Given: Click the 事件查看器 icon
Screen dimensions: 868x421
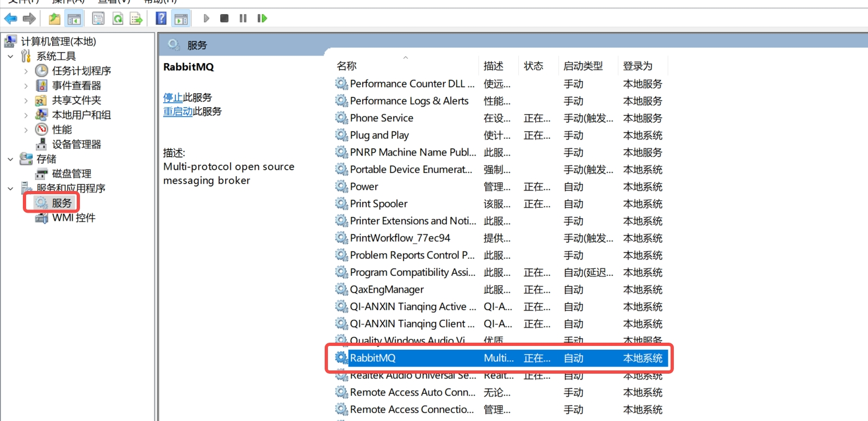Looking at the screenshot, I should coord(41,85).
